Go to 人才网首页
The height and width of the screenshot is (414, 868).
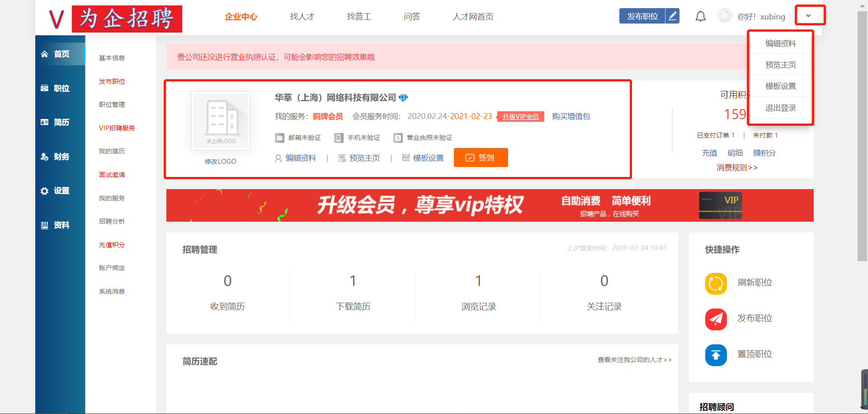(473, 17)
